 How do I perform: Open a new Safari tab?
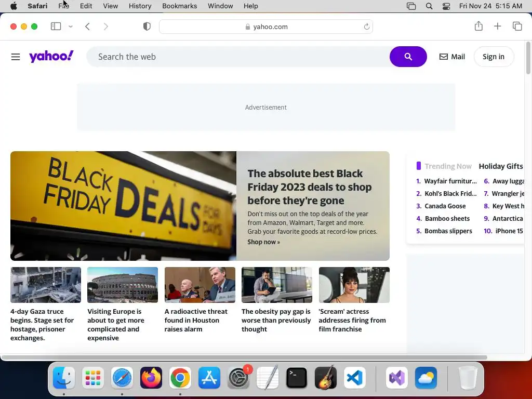[x=497, y=26]
